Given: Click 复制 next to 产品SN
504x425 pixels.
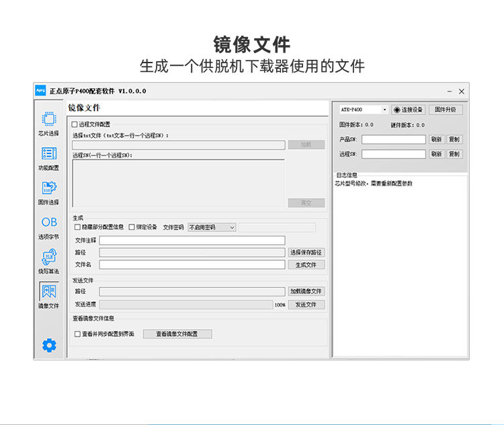Looking at the screenshot, I should (454, 139).
